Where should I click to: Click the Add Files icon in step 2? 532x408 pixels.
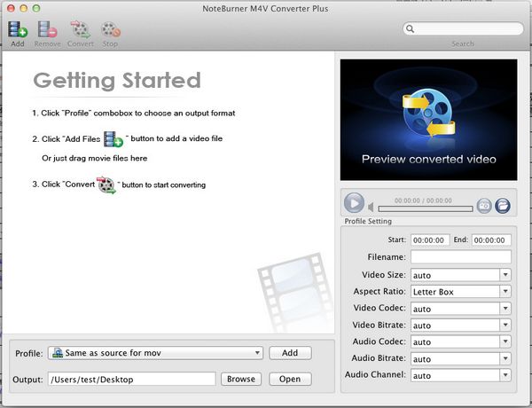[x=113, y=139]
